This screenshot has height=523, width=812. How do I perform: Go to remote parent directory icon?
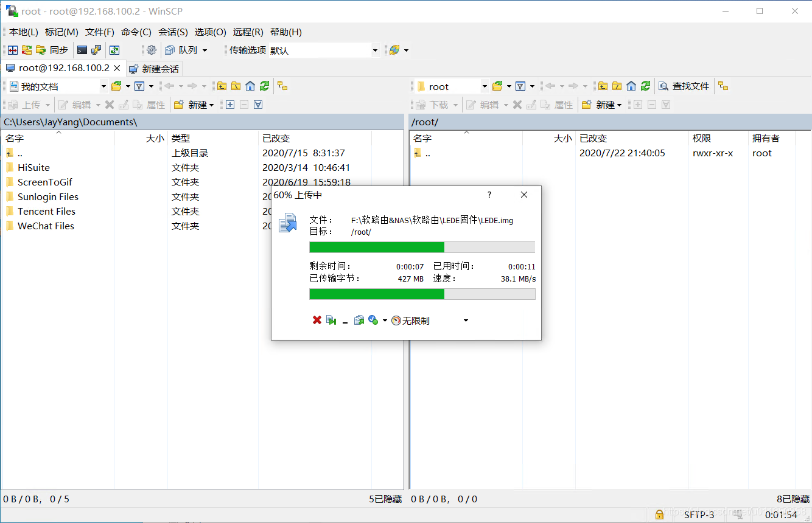coord(603,86)
